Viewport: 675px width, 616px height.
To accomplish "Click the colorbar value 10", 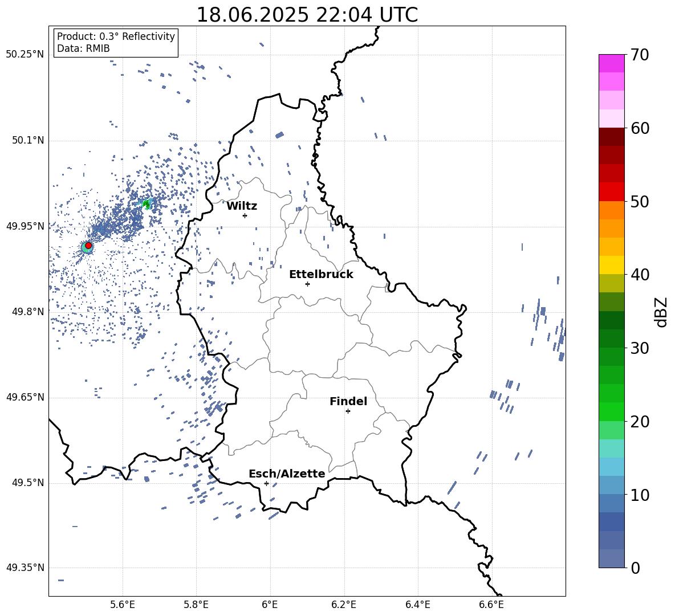I will pos(640,495).
